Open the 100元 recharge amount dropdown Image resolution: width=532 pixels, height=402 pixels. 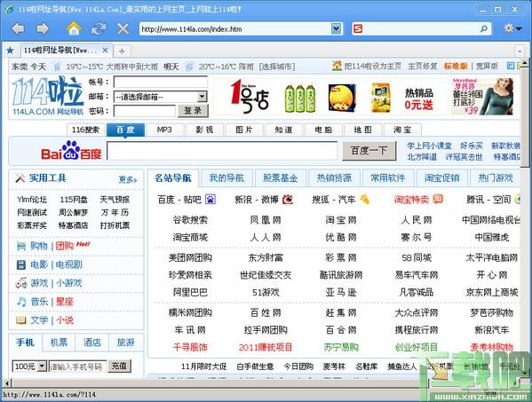pos(29,367)
